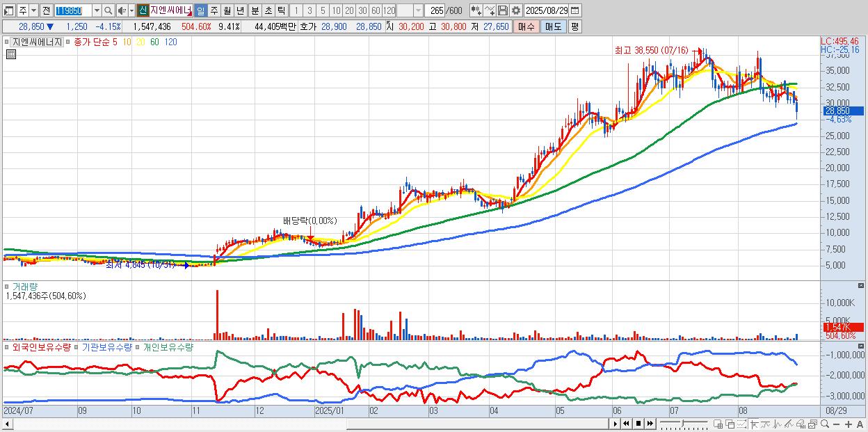Expand the 주 chart-type dropdown

tap(33, 10)
